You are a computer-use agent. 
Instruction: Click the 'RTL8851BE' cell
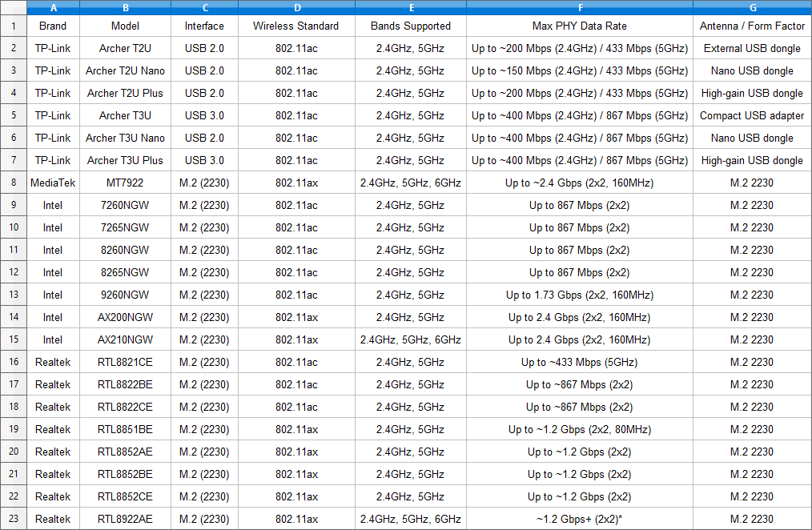click(125, 428)
